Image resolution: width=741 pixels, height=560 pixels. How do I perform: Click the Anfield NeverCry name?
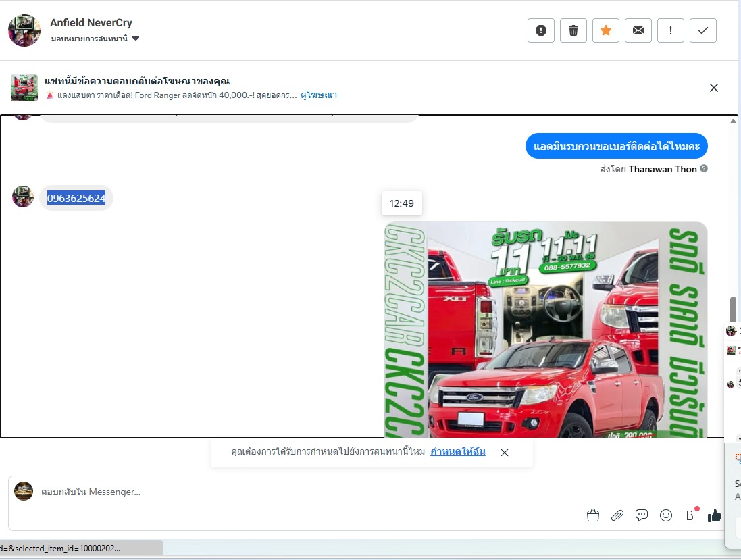pos(91,23)
